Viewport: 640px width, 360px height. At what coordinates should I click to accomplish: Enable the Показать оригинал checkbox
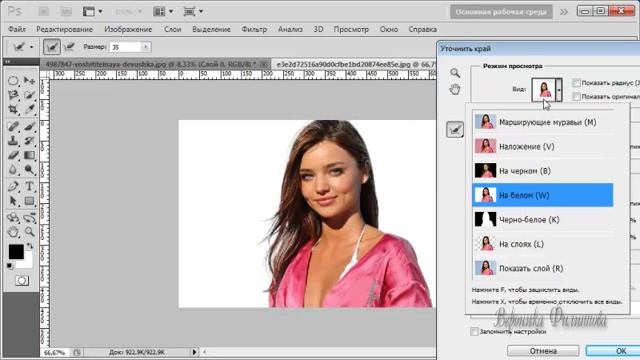tap(576, 96)
